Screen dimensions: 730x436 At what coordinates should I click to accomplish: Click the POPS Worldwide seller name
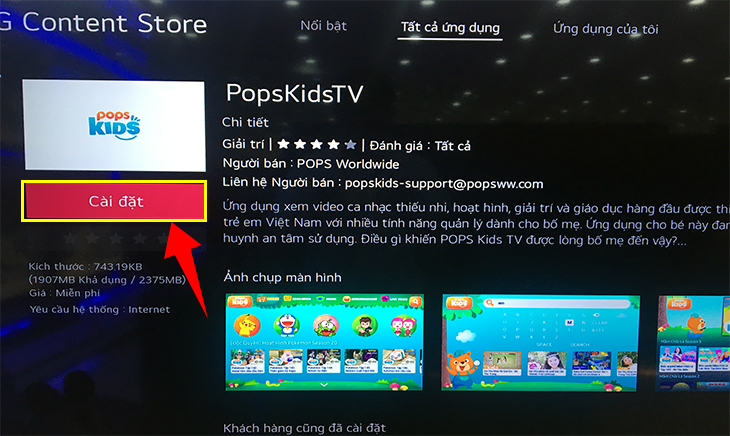(348, 164)
